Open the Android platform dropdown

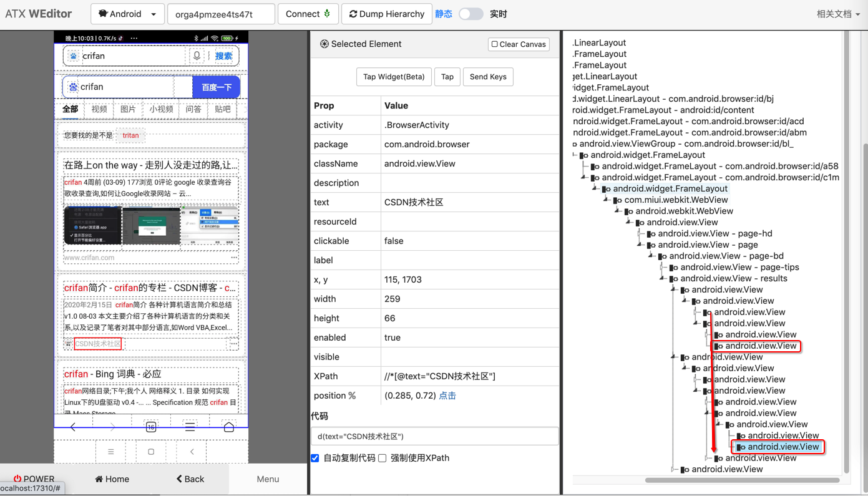[x=127, y=14]
